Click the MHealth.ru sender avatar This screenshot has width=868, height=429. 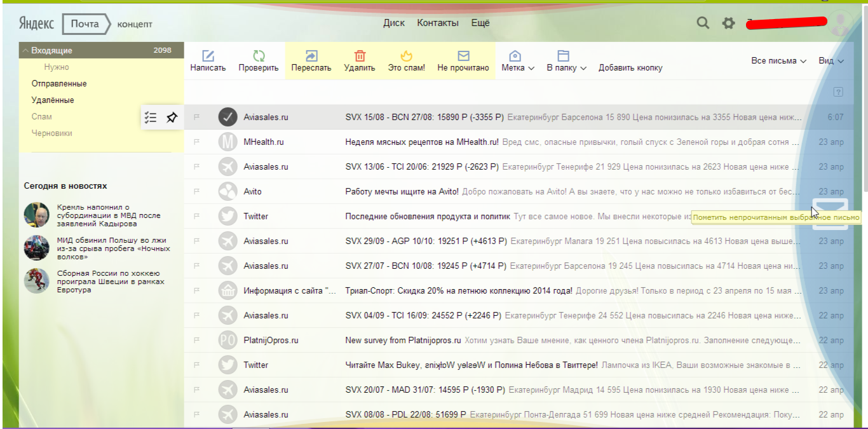point(227,142)
